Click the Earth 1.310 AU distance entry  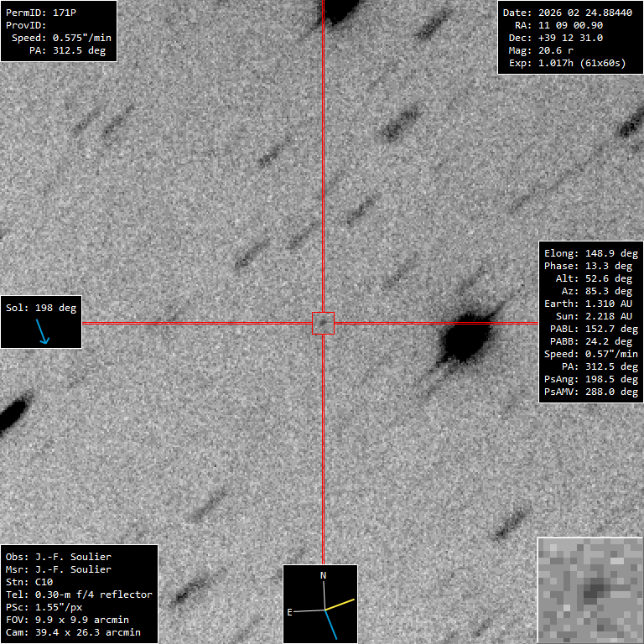(590, 304)
